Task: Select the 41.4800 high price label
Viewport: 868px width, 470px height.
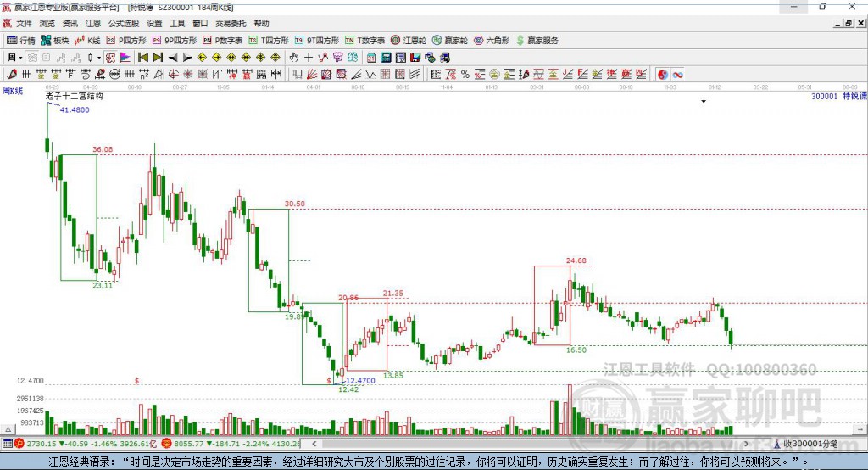Action: [x=75, y=109]
